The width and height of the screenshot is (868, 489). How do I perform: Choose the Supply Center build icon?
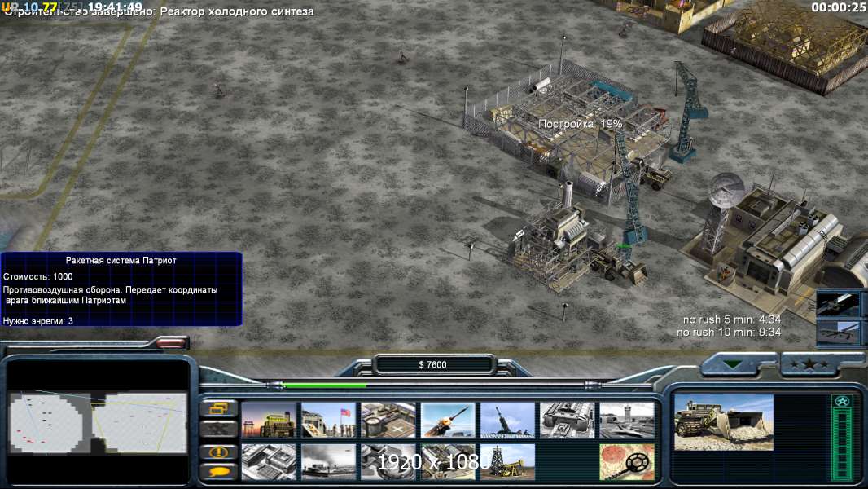tap(388, 421)
